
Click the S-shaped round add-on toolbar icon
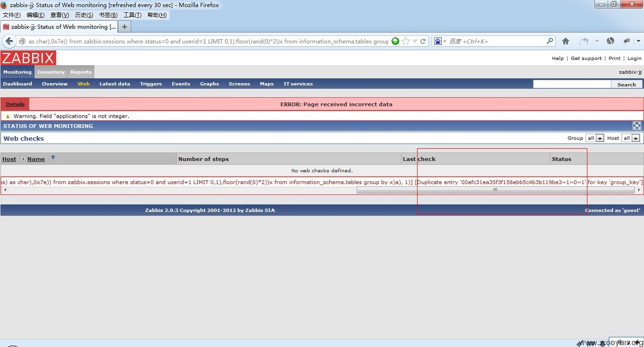coord(611,41)
